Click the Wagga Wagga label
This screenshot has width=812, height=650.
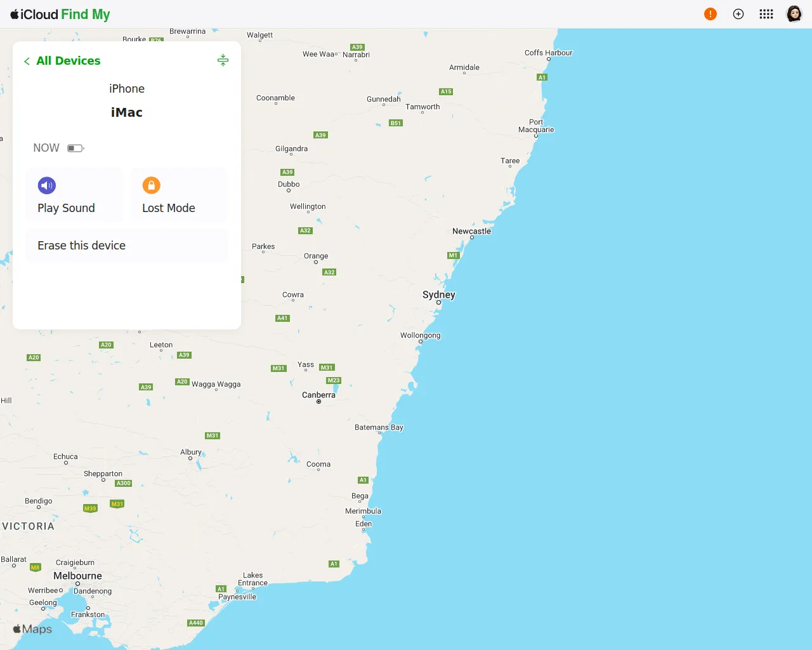216,384
